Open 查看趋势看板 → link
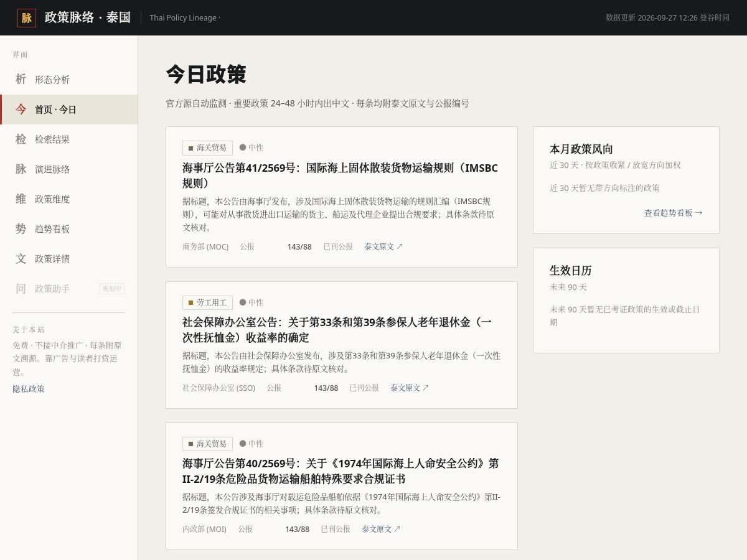 pyautogui.click(x=674, y=213)
